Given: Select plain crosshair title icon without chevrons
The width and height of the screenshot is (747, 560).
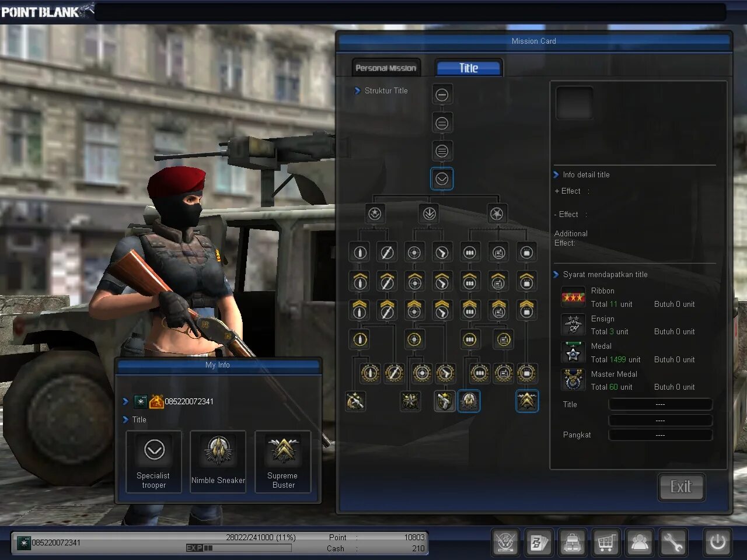Looking at the screenshot, I should [x=414, y=253].
